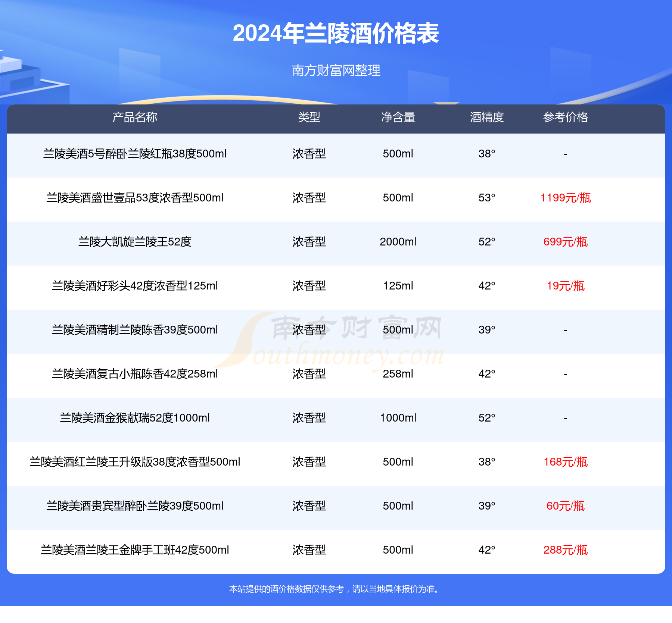Click the 1199元/瓶 price
Screen dimensions: 672x623
[566, 198]
